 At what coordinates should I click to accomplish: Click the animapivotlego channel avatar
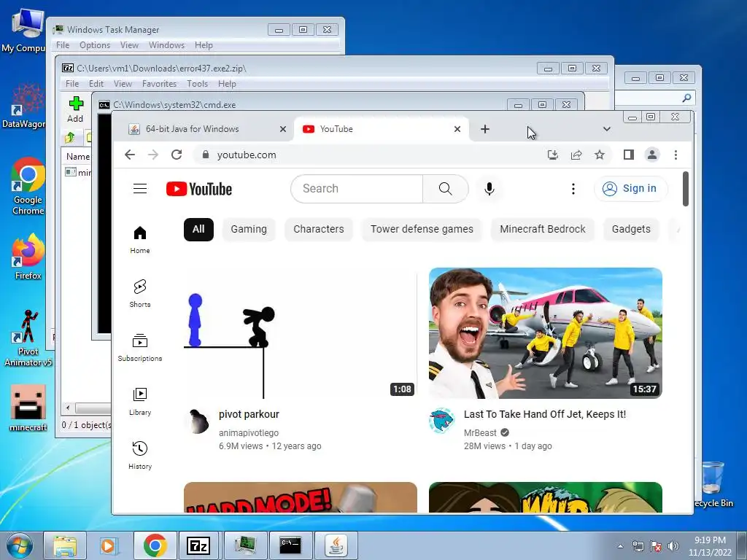(x=197, y=421)
